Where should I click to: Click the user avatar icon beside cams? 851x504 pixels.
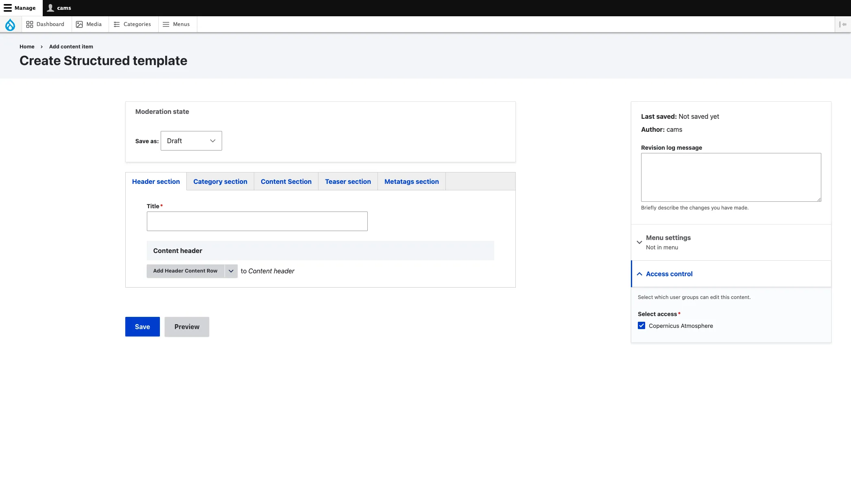pos(50,8)
